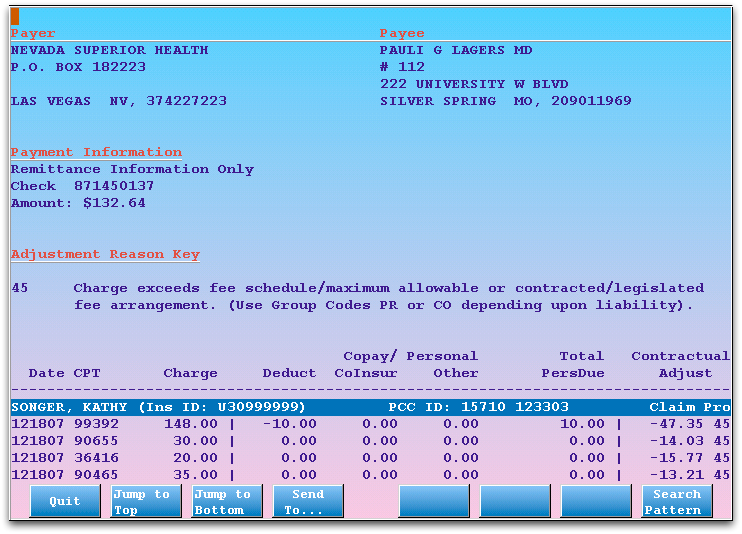The width and height of the screenshot is (742, 534).
Task: Click the Deduct column header
Action: click(290, 373)
